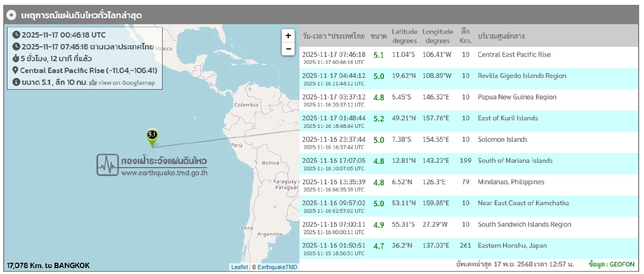The height and width of the screenshot is (274, 644).
Task: Click the Thailand time clock icon
Action: pyautogui.click(x=16, y=47)
